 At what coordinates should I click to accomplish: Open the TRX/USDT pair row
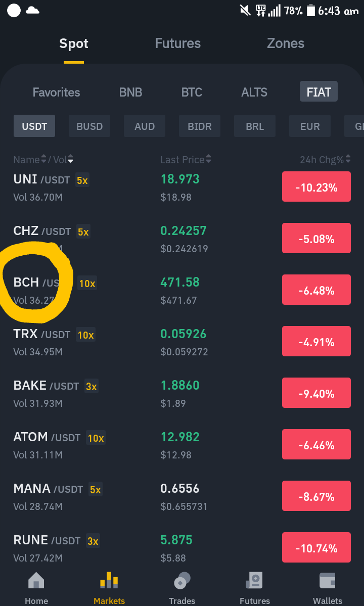click(x=182, y=342)
